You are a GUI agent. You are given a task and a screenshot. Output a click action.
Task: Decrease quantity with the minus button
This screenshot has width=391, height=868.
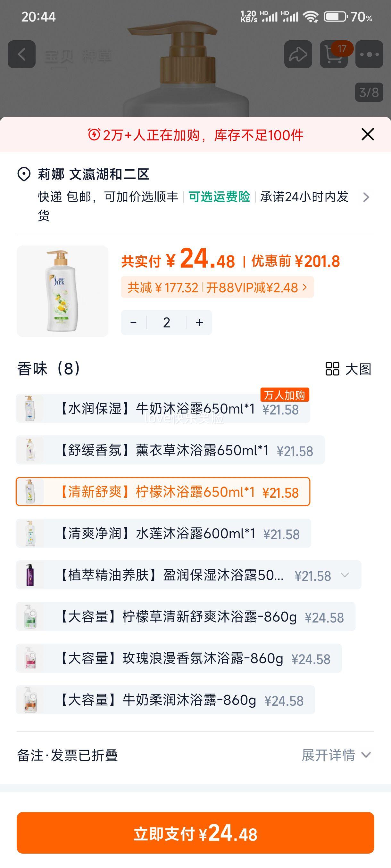point(134,323)
